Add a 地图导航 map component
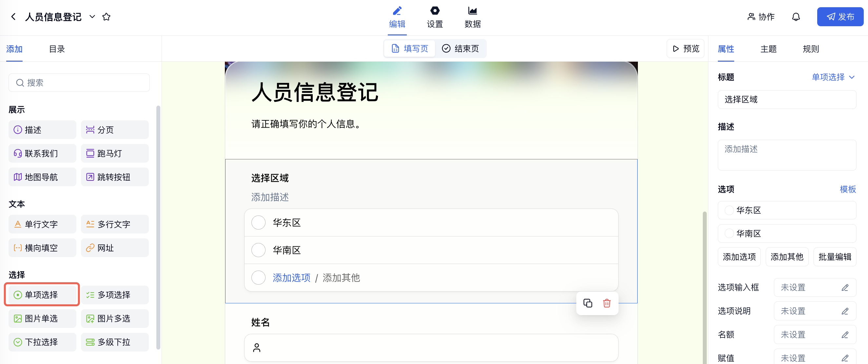868x364 pixels. pyautogui.click(x=43, y=177)
